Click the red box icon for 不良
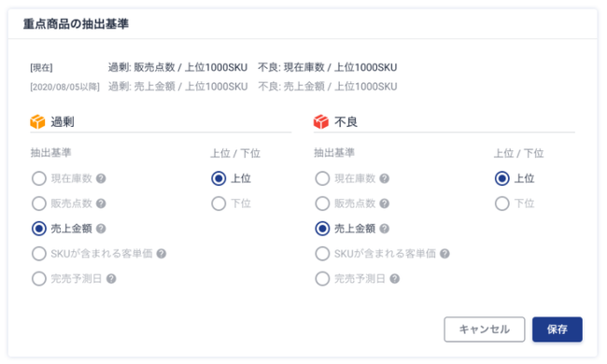Screen dimensions: 607x364 [x=321, y=122]
